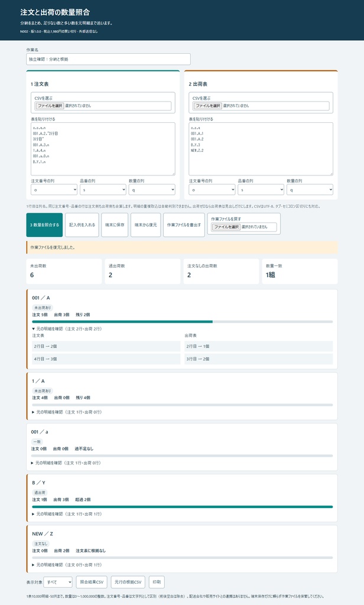This screenshot has height=605, width=364.
Task: Expand the NEW／Z 元の明細を確認 details
Action: tap(67, 565)
